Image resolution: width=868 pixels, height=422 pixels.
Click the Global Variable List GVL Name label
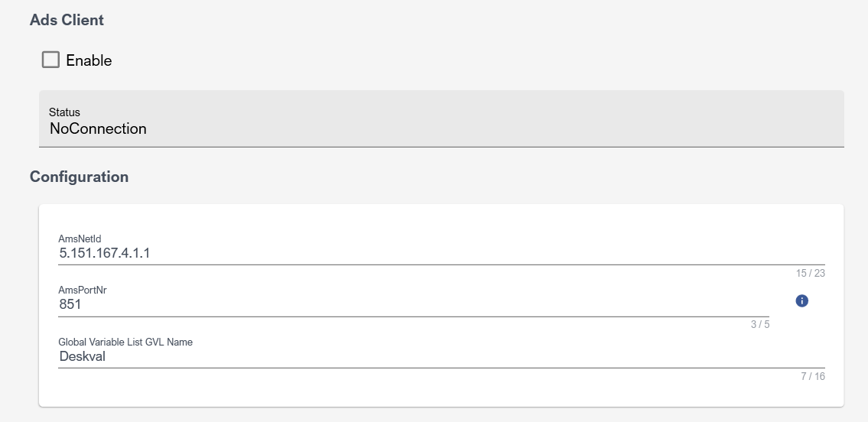pyautogui.click(x=125, y=342)
